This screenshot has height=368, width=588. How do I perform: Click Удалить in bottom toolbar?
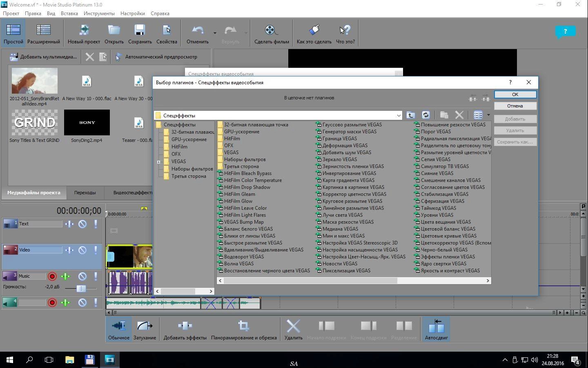(293, 329)
